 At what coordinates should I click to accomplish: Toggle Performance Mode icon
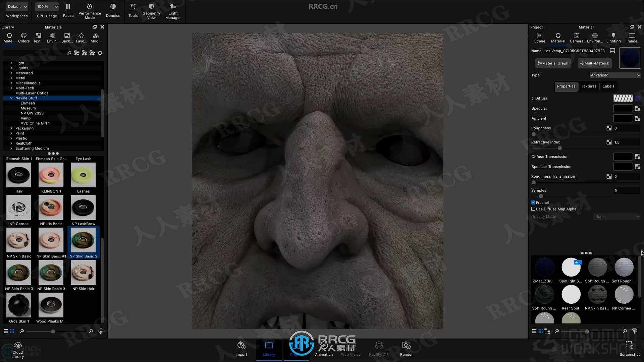click(90, 6)
